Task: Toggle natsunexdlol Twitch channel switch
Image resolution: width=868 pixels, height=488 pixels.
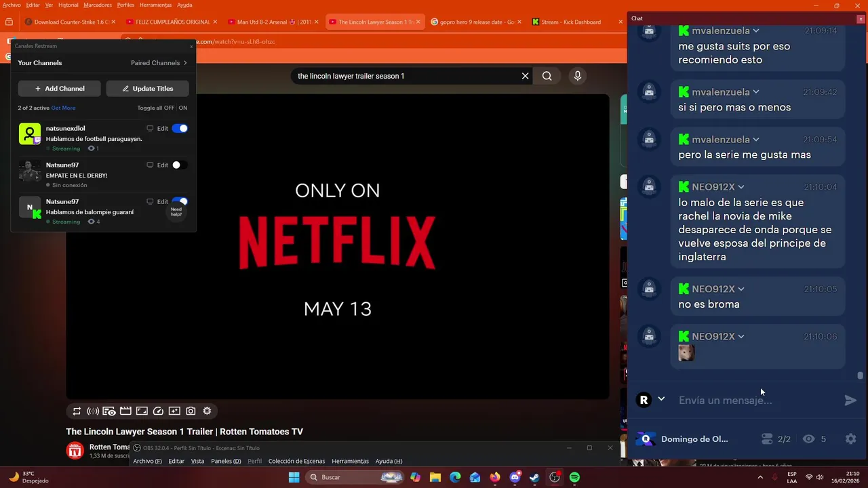Action: click(180, 128)
